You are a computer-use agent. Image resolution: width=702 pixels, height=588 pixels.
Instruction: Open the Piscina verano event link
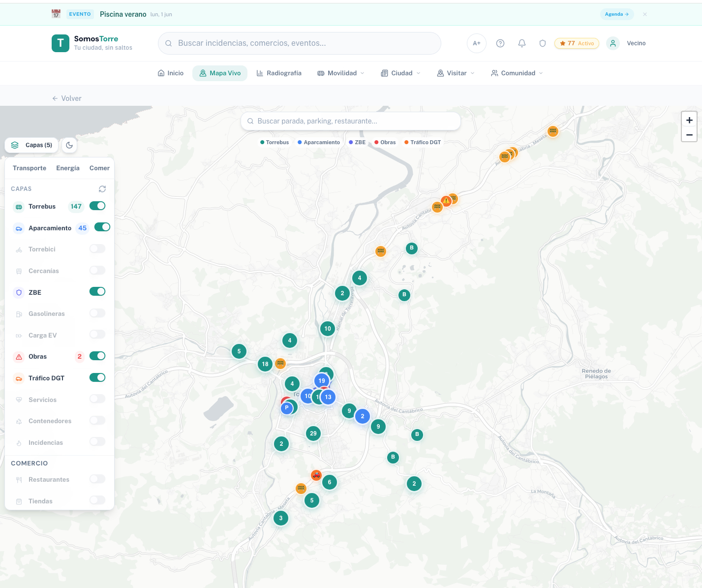click(x=123, y=14)
